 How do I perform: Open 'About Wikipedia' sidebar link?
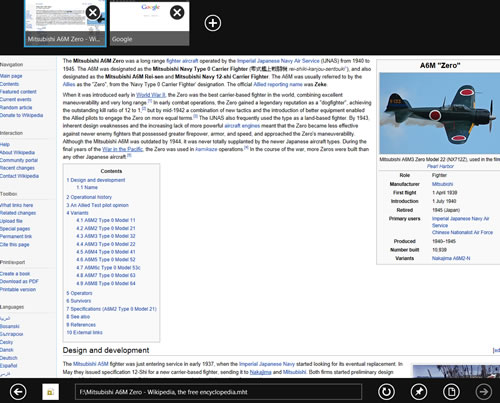[17, 152]
